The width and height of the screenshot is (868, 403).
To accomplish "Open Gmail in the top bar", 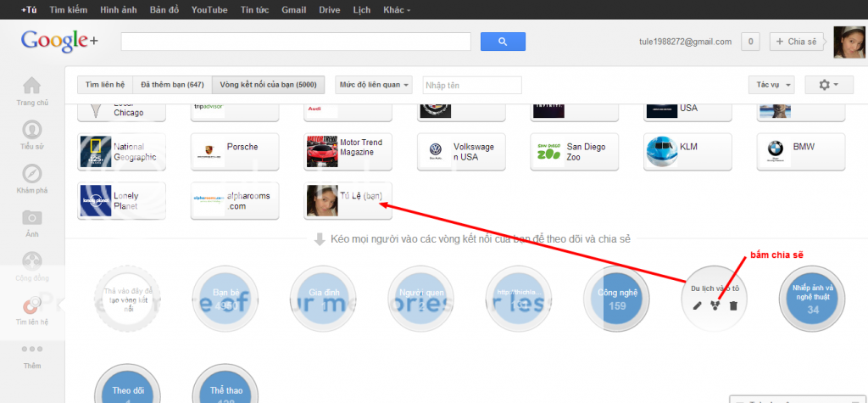I will [x=293, y=10].
